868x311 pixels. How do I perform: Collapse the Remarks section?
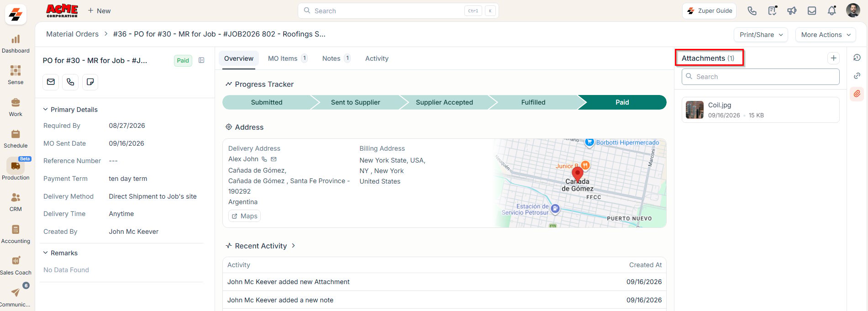pyautogui.click(x=46, y=253)
